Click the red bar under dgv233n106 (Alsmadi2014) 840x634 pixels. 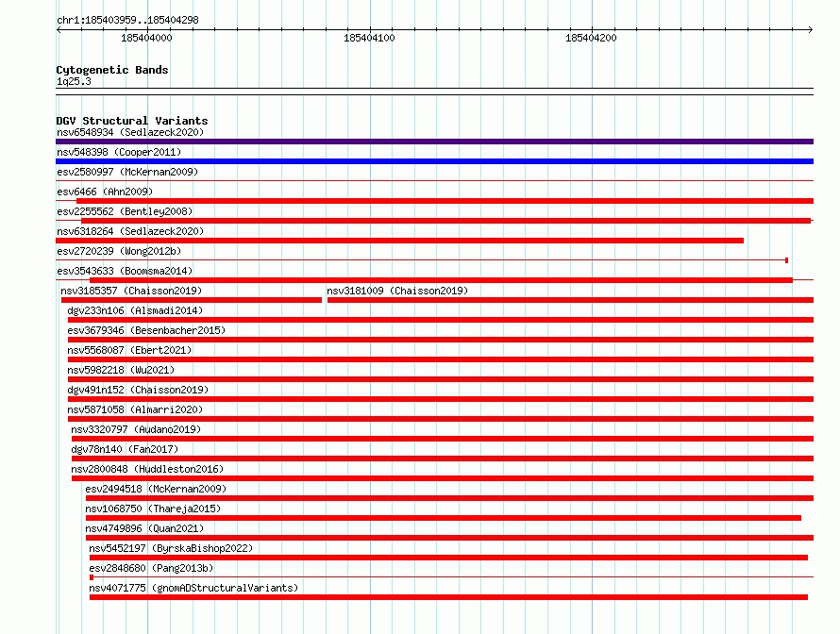pos(441,320)
